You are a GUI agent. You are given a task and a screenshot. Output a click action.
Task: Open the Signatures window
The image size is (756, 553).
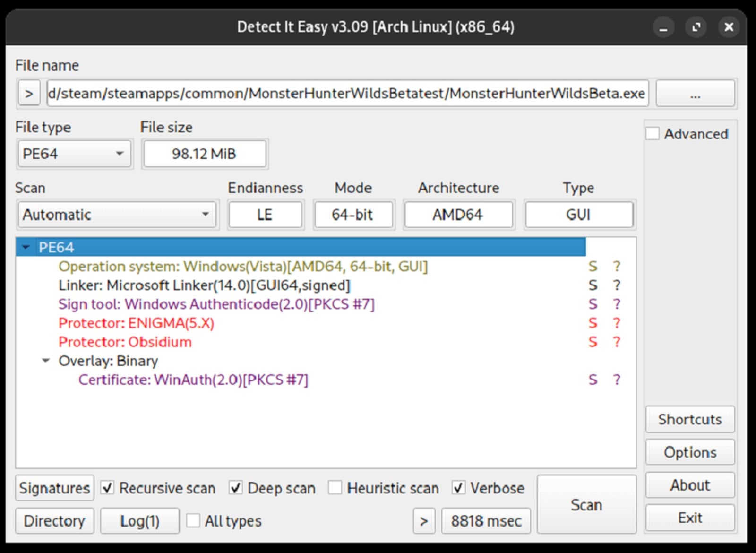[x=54, y=488]
